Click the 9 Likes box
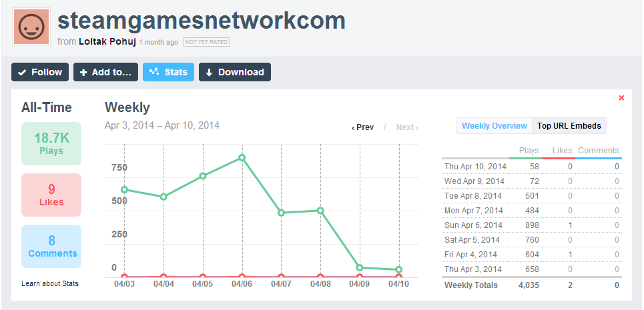This screenshot has height=310, width=644. pyautogui.click(x=51, y=195)
